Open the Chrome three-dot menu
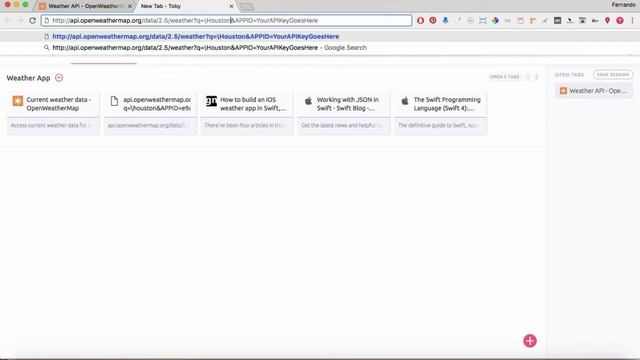 632,20
